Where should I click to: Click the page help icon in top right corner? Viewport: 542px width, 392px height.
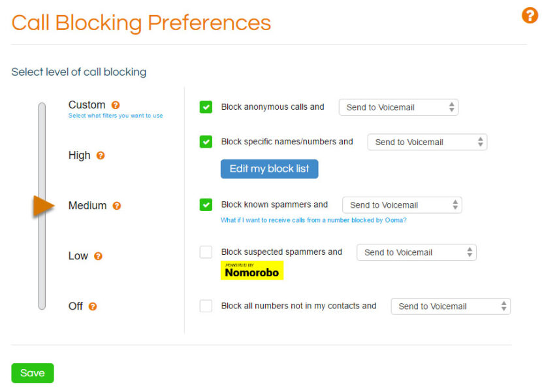[x=529, y=15]
